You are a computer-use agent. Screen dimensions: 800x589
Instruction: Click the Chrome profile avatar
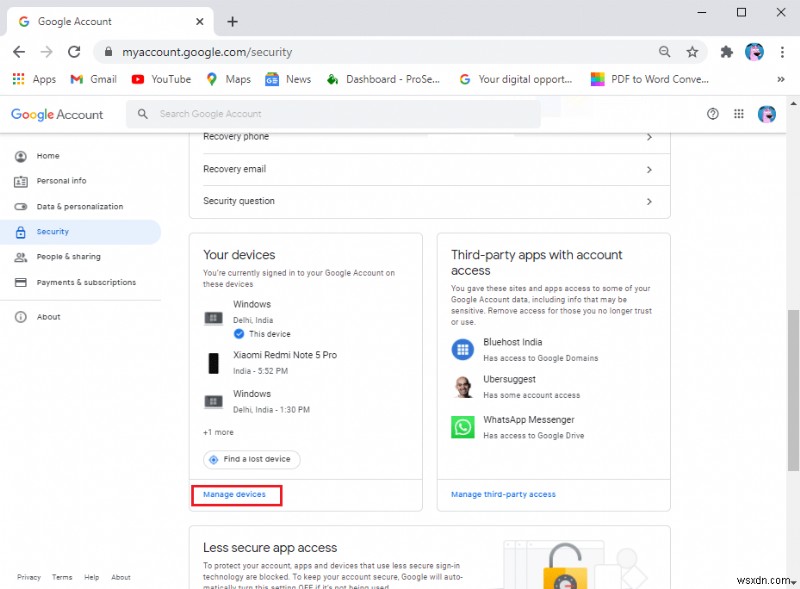753,52
